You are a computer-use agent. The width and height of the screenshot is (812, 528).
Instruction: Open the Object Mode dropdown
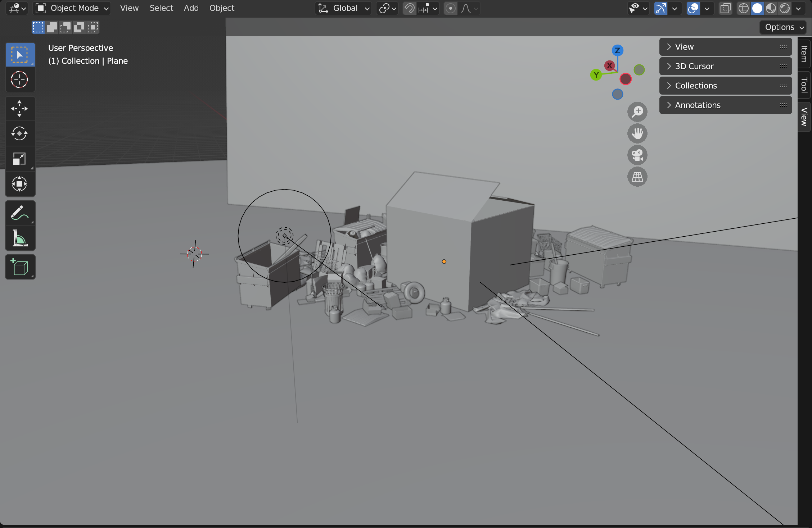click(x=72, y=8)
